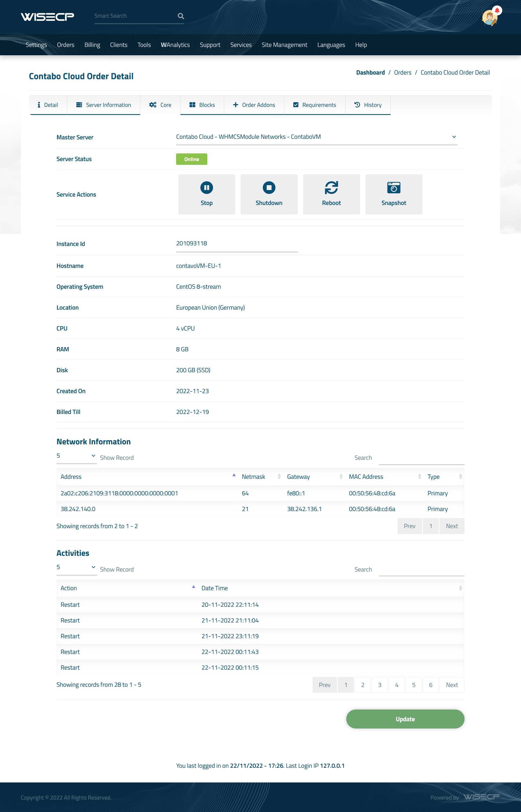Click page 1 in Network Information pagination
This screenshot has height=812, width=521.
(x=431, y=526)
